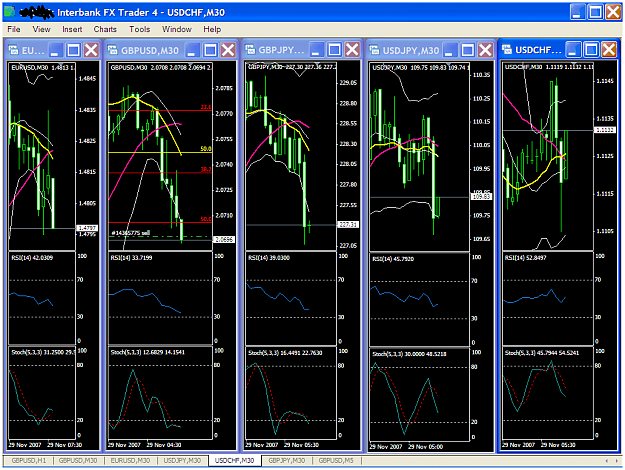Click the GBPUSD current price label 2.0696

click(x=224, y=239)
